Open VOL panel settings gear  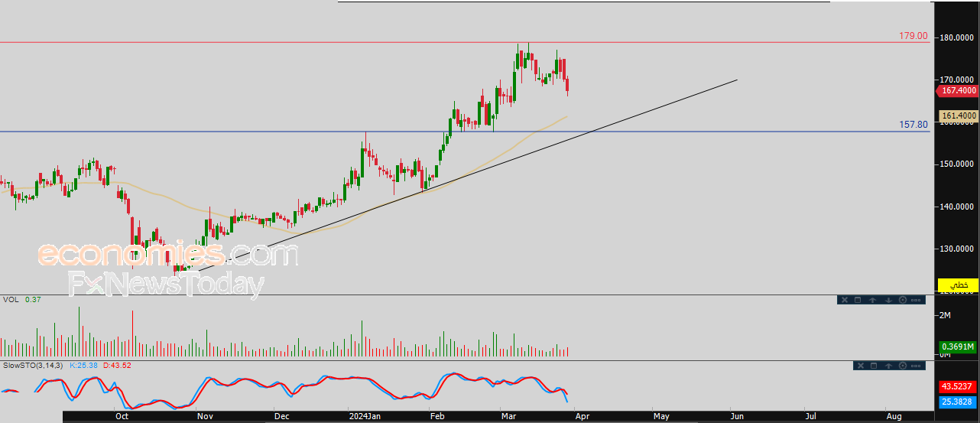tap(903, 300)
